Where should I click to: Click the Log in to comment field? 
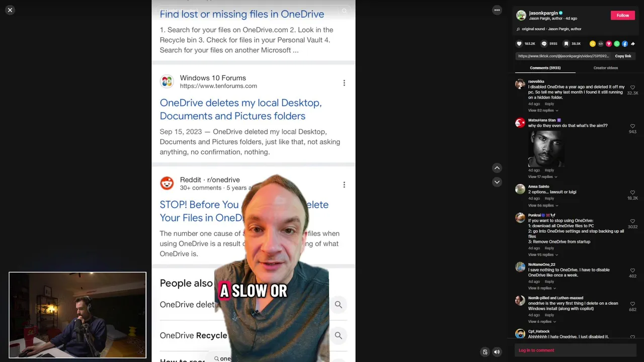point(576,350)
